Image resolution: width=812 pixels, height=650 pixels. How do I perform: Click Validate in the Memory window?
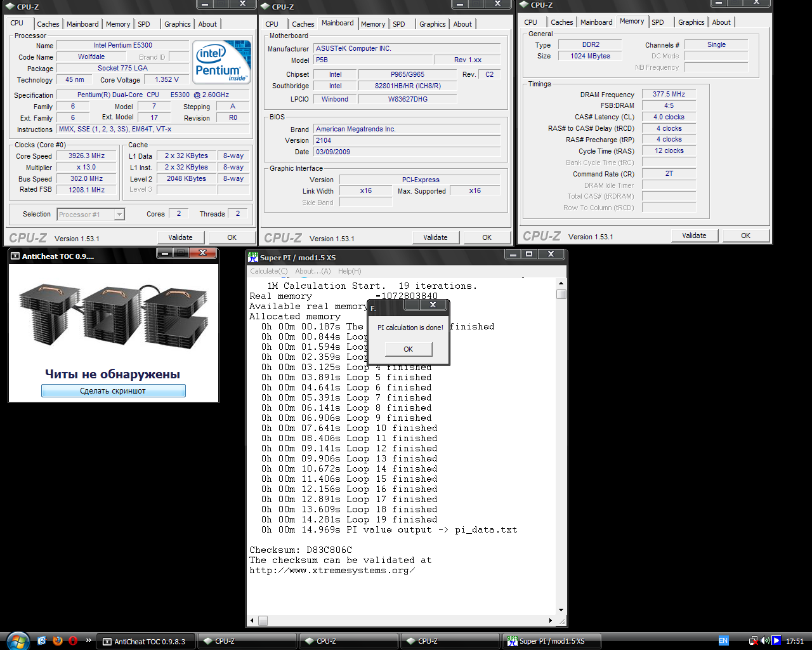tap(694, 235)
